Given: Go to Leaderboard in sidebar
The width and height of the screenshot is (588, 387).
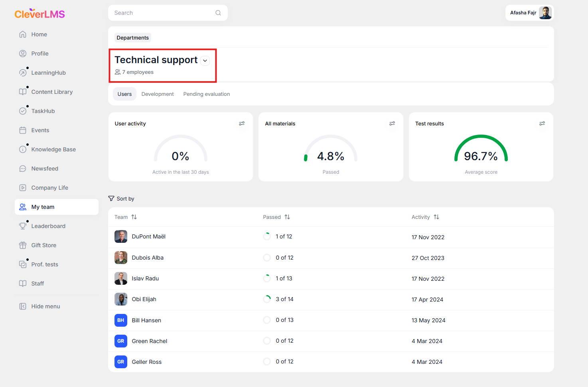Looking at the screenshot, I should 48,226.
